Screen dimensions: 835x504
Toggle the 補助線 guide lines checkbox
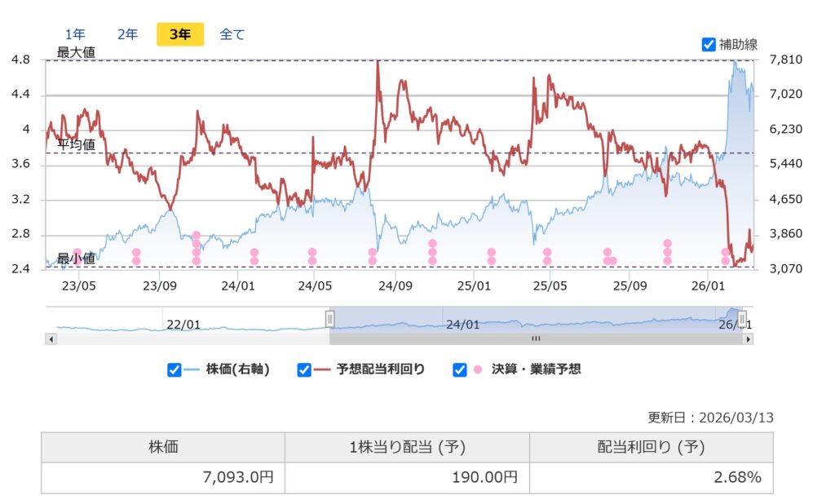[709, 44]
